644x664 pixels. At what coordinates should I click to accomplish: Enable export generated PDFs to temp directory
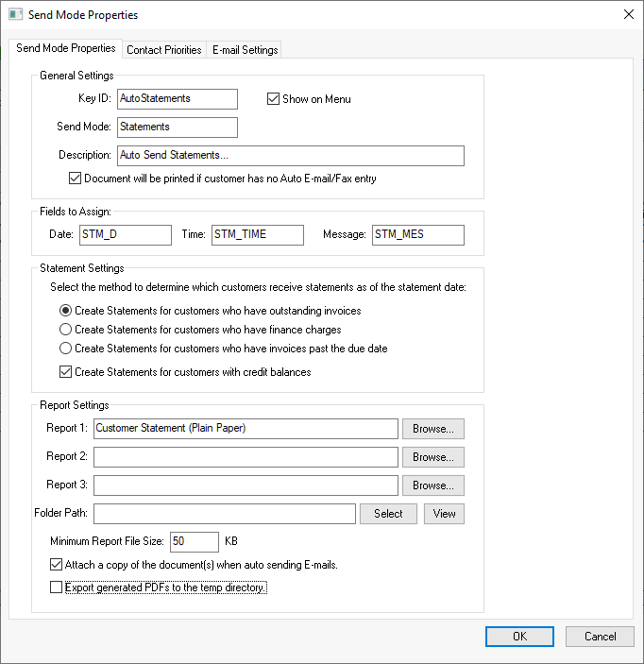tap(56, 587)
